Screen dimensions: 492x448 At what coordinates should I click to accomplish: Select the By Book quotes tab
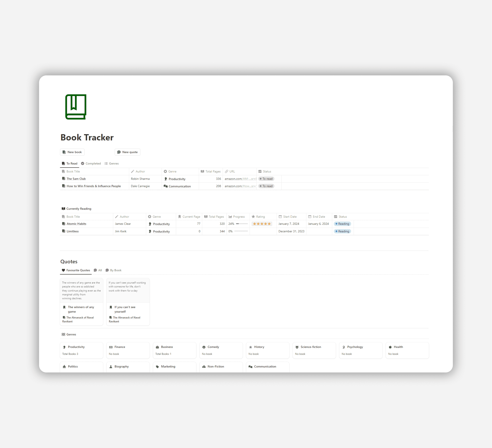tap(113, 270)
